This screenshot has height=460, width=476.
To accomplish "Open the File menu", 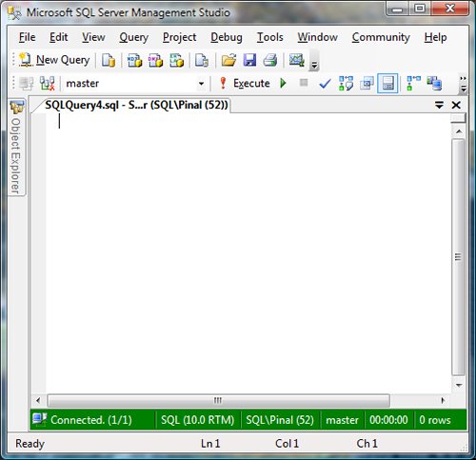I will 27,37.
